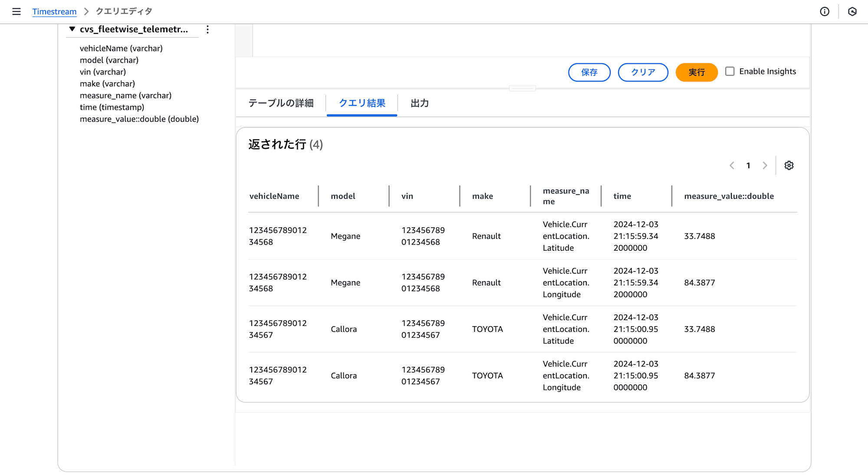The width and height of the screenshot is (868, 475).
Task: Click the time column header
Action: coord(622,196)
